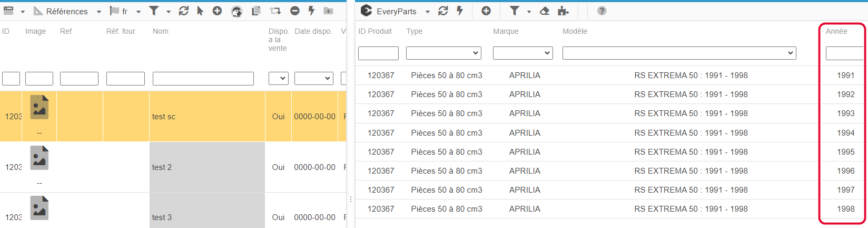
Task: Click the eraser icon in EveryParts toolbar
Action: (545, 11)
